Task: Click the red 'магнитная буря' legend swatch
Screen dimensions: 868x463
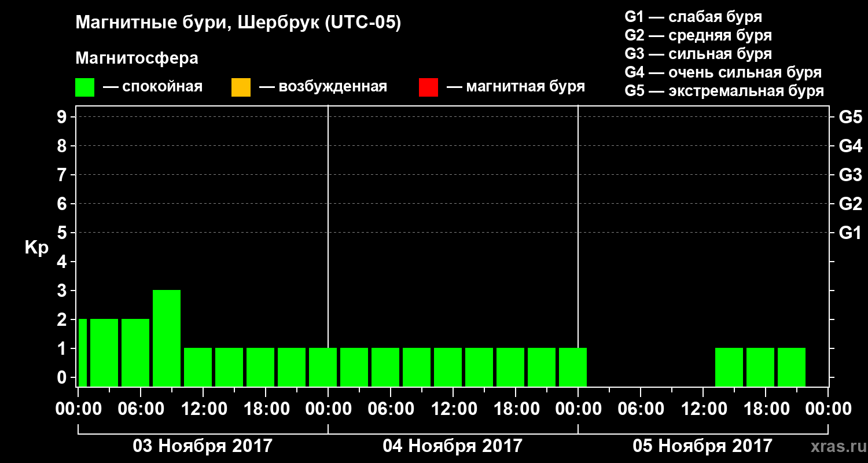Action: [x=428, y=87]
